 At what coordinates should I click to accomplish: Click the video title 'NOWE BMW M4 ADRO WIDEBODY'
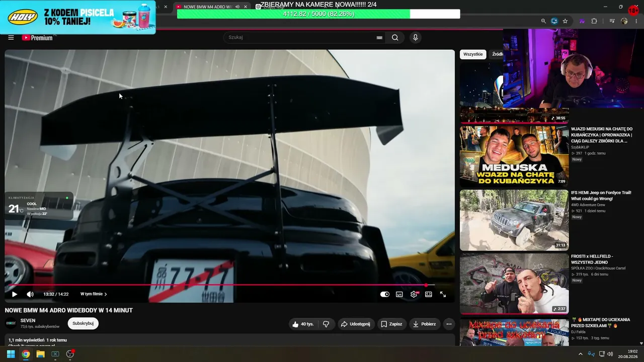pyautogui.click(x=69, y=310)
